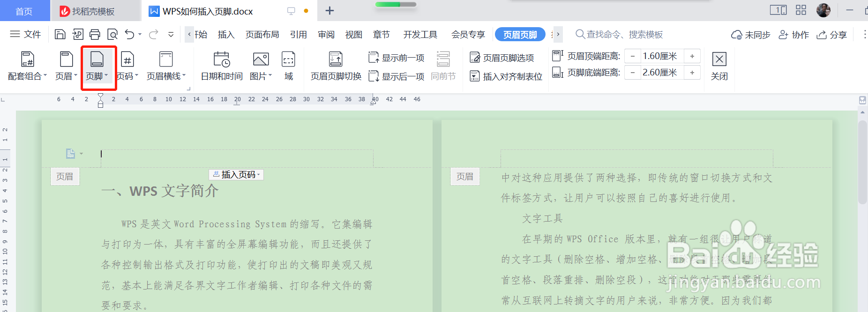Insert a 域 field
The image size is (868, 312).
click(x=289, y=66)
